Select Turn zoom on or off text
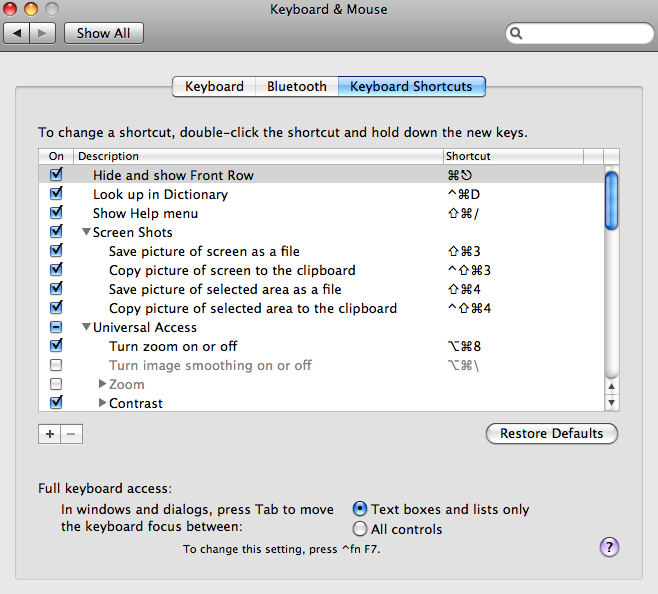The image size is (658, 594). pos(173,346)
